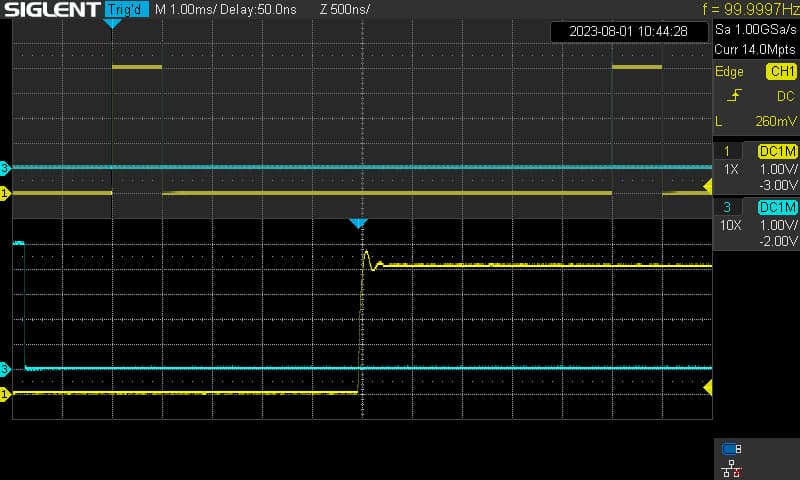Toggle channel 1 DC1M coupling badge

tap(778, 151)
